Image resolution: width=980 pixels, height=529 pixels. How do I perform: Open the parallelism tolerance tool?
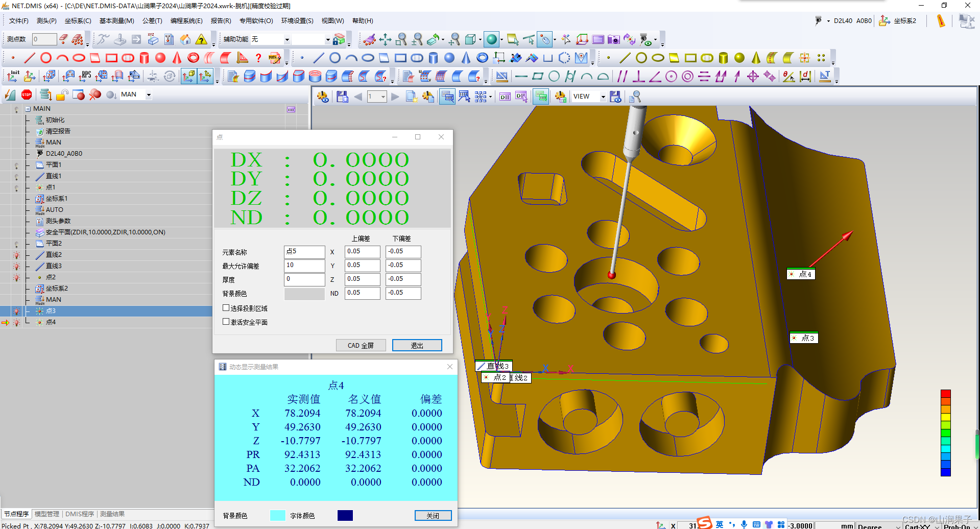pyautogui.click(x=622, y=76)
